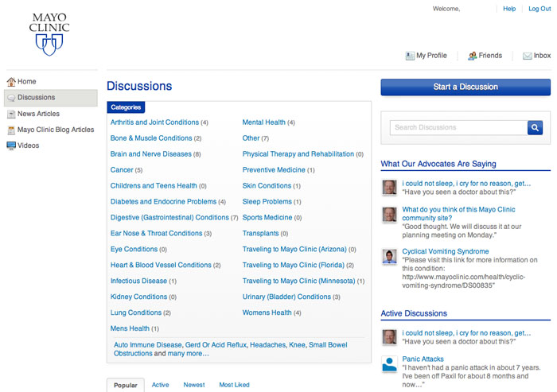Click the 'many more…' tags link

coord(188,354)
